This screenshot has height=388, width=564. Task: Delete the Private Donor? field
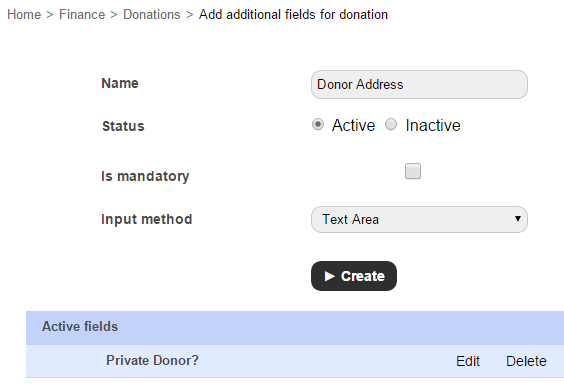click(526, 361)
